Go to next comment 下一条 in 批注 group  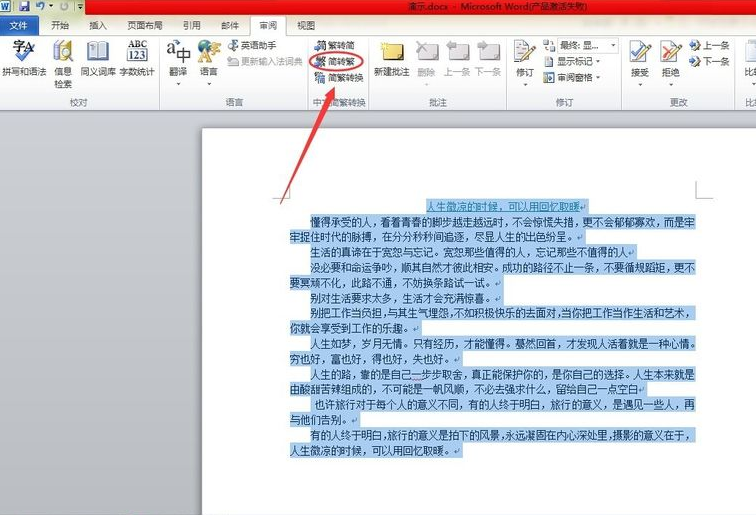click(x=488, y=59)
